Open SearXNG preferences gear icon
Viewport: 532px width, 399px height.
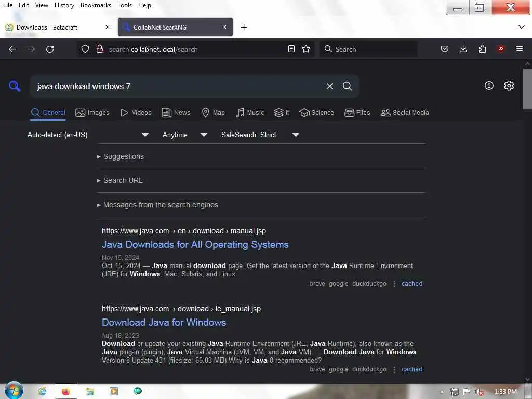tap(509, 86)
